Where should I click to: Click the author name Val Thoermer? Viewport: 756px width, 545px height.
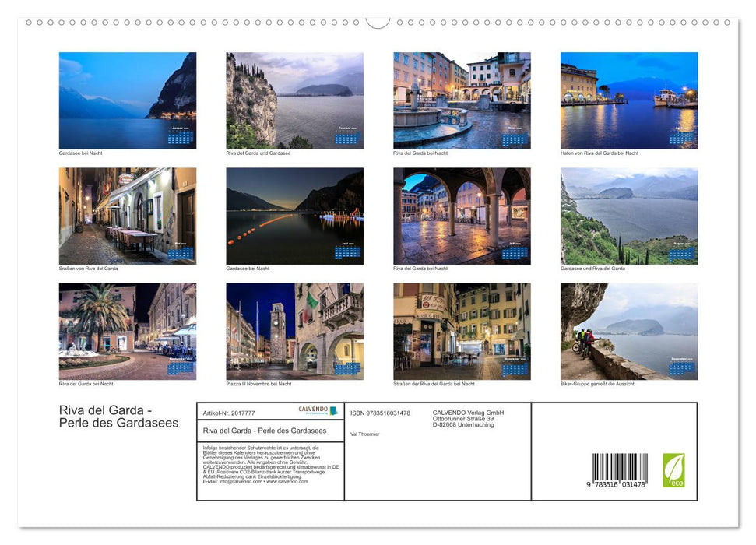click(x=366, y=434)
